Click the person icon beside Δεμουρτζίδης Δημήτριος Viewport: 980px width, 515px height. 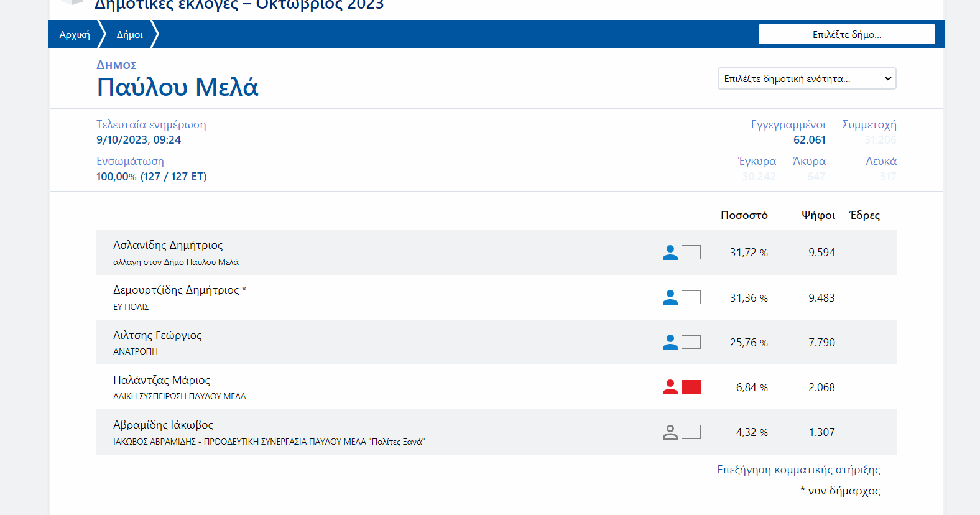(x=670, y=297)
